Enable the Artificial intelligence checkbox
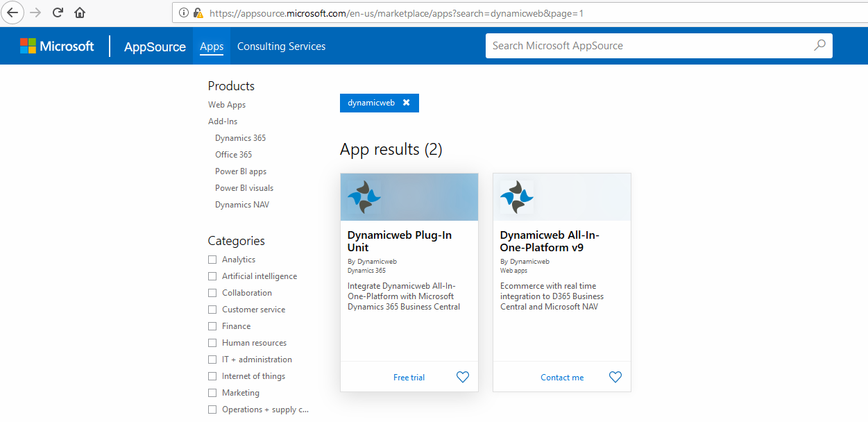Image resolution: width=868 pixels, height=422 pixels. (212, 276)
